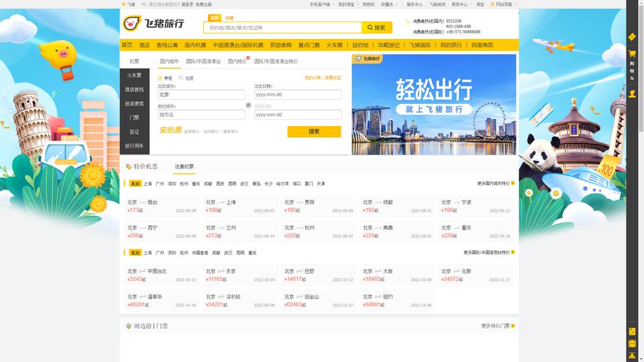Click arrow beside 更多特价门票
The height and width of the screenshot is (362, 644).
pos(513,326)
